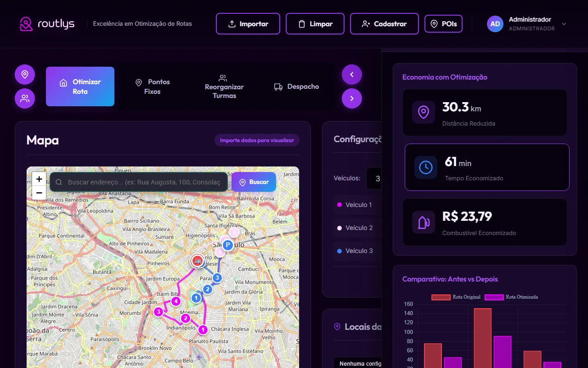
Task: Open the POIs button
Action: (x=443, y=24)
